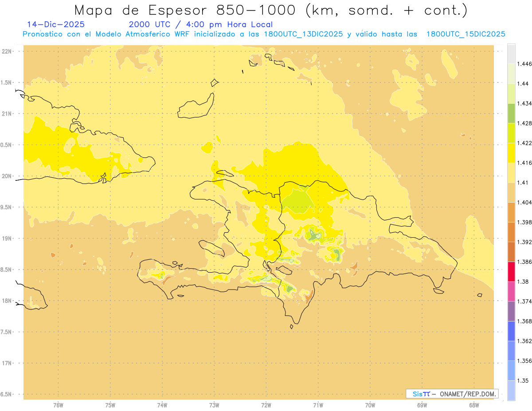Click the '71W' longitude label
The width and height of the screenshot is (532, 411).
pos(318,405)
